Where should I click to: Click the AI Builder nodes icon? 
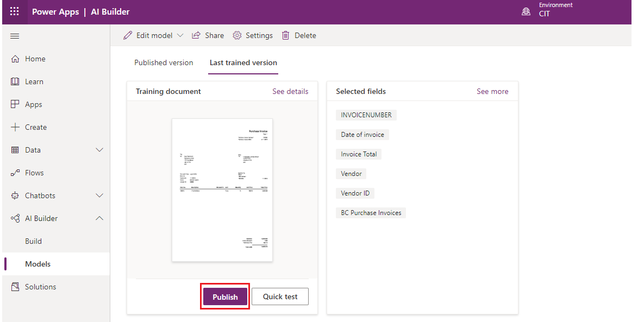tap(15, 218)
